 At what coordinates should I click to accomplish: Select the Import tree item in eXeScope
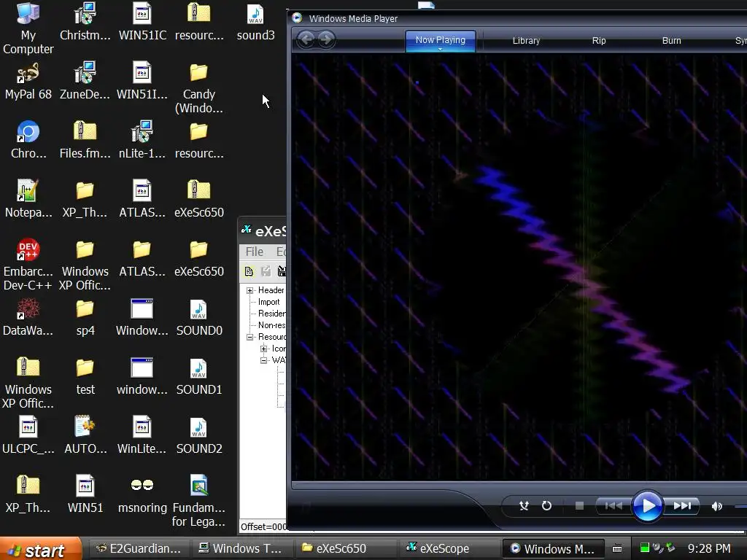click(x=268, y=302)
